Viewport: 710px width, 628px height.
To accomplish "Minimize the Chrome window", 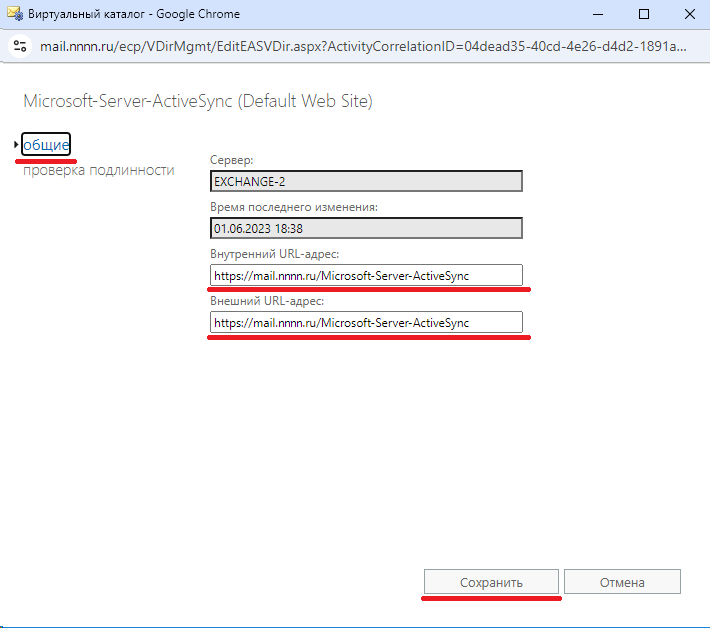I will pyautogui.click(x=598, y=14).
